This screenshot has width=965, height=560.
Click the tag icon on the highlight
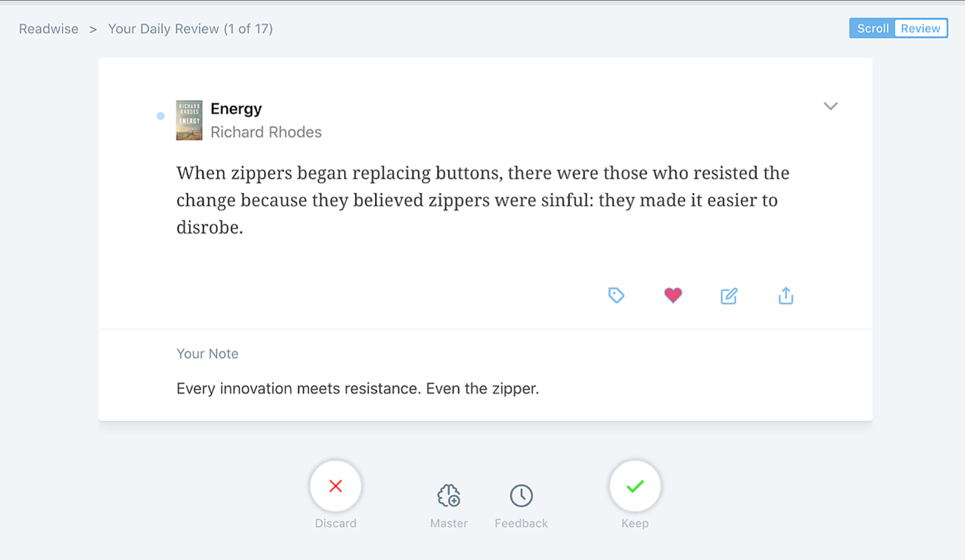pos(616,295)
